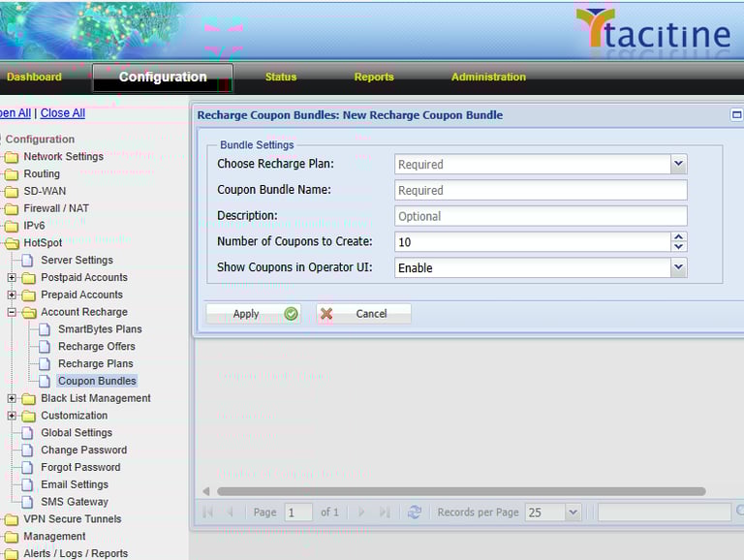
Task: Select the Configuration tab
Action: pos(163,78)
